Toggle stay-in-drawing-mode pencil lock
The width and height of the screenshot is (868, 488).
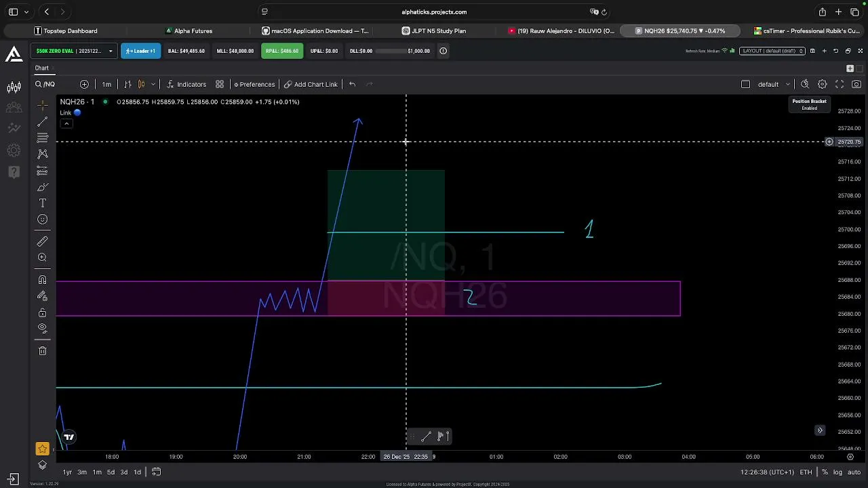(42, 296)
